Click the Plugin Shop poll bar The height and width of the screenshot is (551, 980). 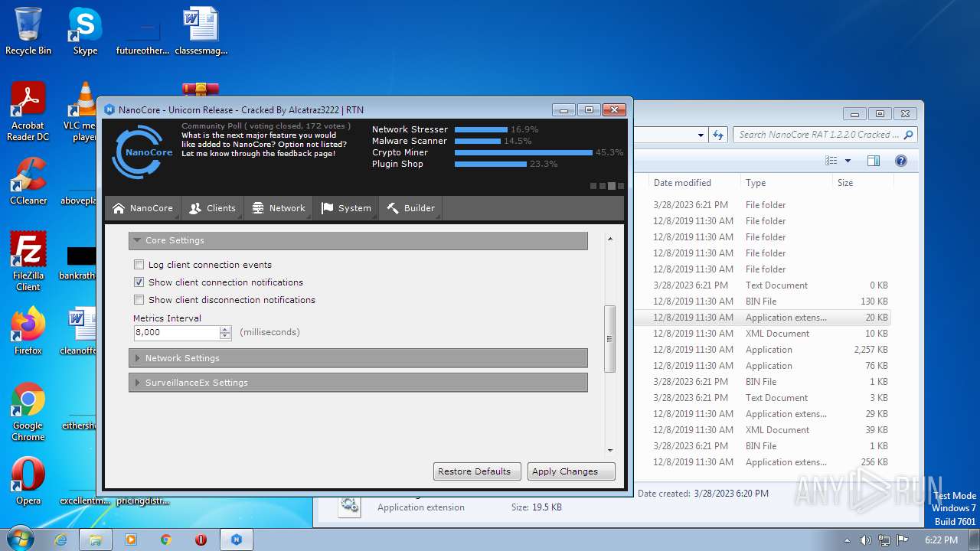[x=491, y=164]
